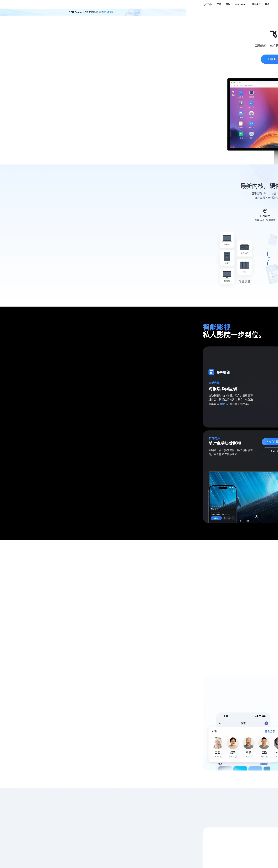This screenshot has width=278, height=868.
Task: Go to 帮助中心 in the navbar
Action: (256, 4)
